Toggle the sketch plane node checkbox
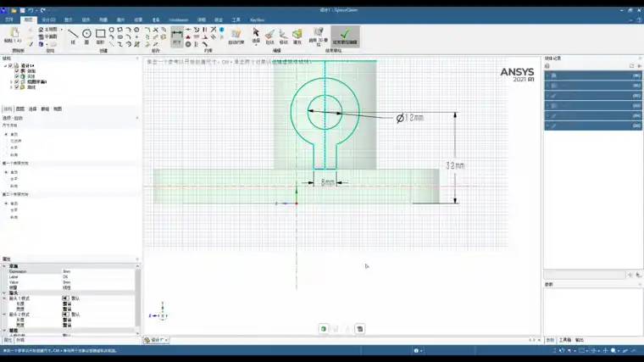Image resolution: width=644 pixels, height=362 pixels. coord(17,81)
